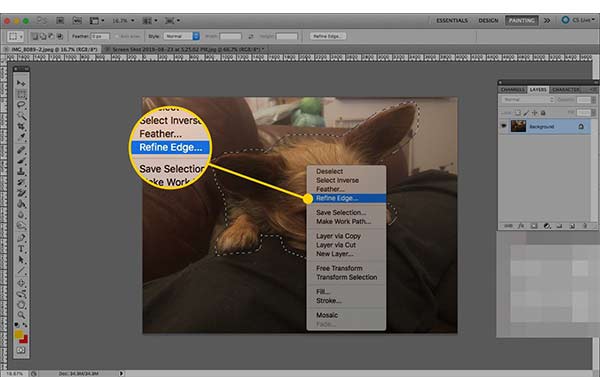Click the Refine Edge button in options bar
The height and width of the screenshot is (377, 600).
[x=328, y=36]
